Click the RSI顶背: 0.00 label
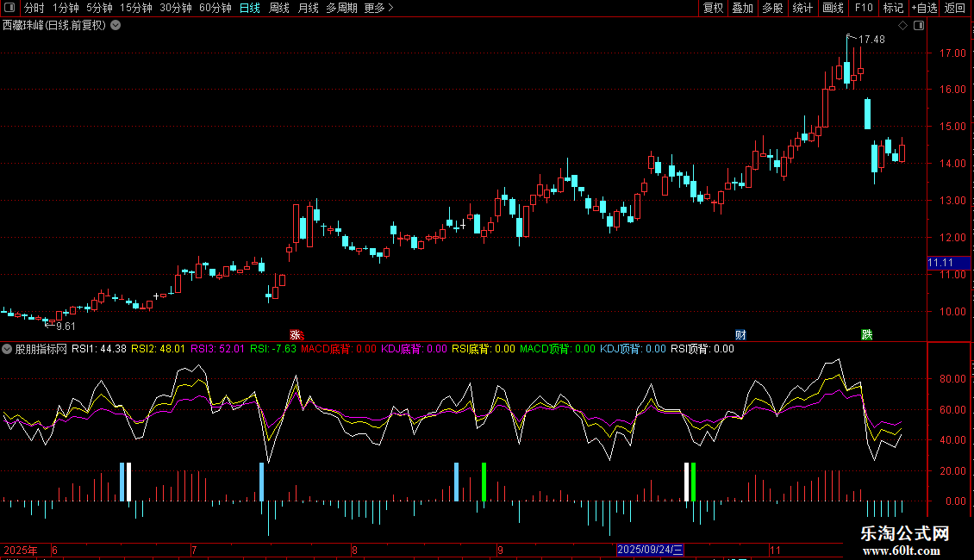 tap(702, 349)
